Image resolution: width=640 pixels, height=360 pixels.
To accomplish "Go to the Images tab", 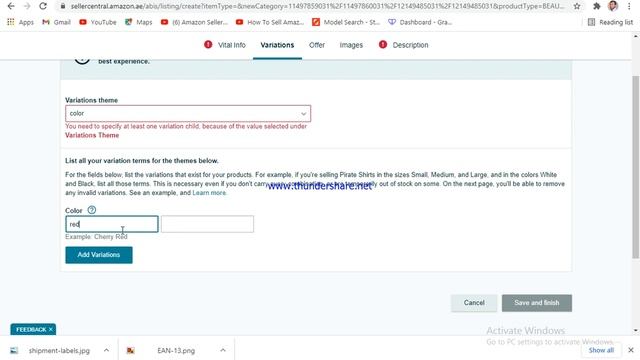I will 351,45.
